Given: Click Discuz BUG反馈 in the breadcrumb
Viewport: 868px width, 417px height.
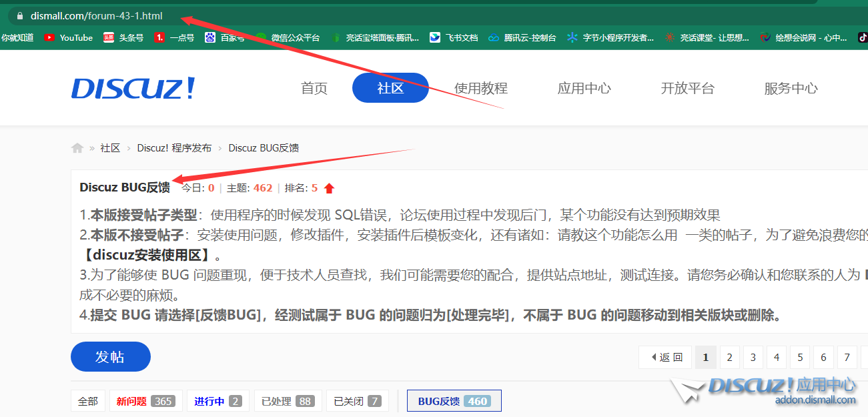Looking at the screenshot, I should click(264, 148).
